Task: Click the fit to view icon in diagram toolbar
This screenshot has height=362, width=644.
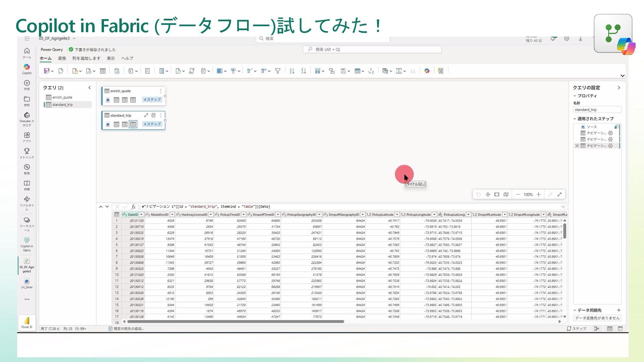Action: (497, 194)
